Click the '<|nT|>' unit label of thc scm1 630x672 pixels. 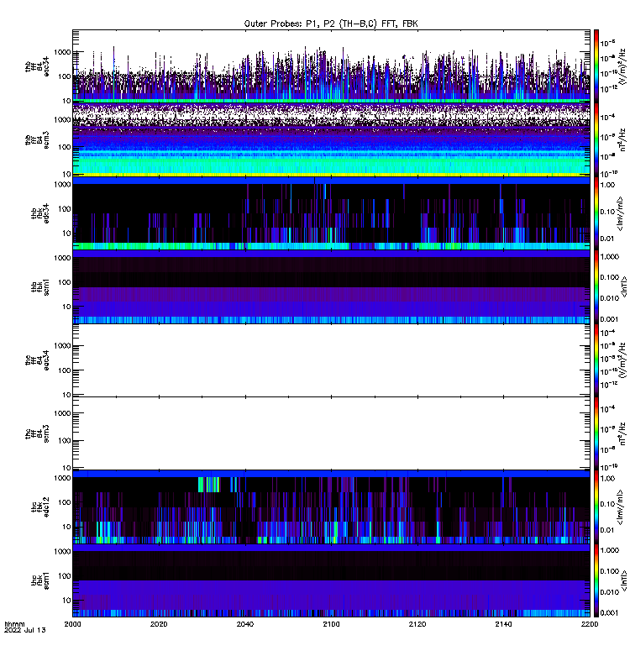[624, 580]
